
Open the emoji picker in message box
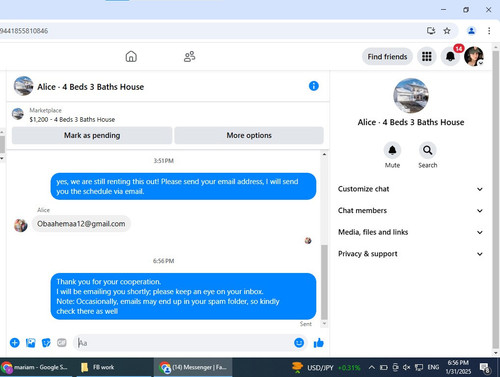(299, 343)
